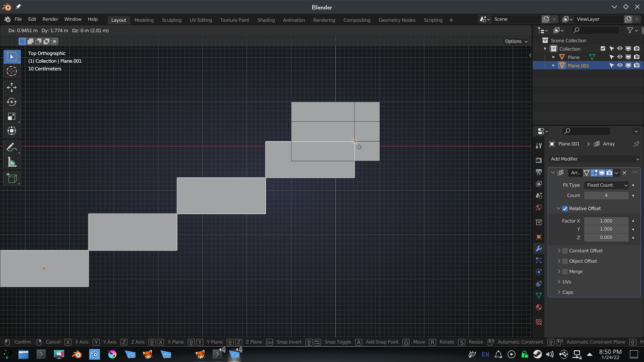Delete the Array modifier with the X button
Viewport: 644px width, 362px height.
click(625, 173)
